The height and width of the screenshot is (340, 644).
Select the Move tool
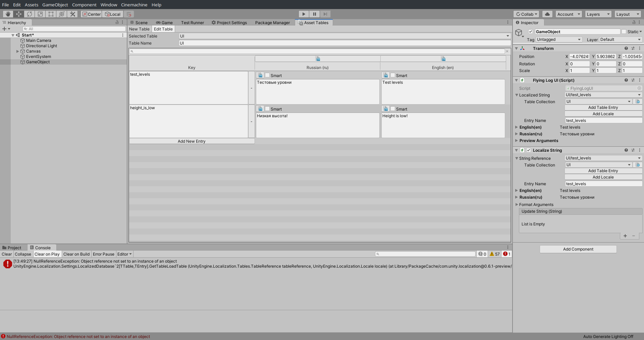pos(19,14)
